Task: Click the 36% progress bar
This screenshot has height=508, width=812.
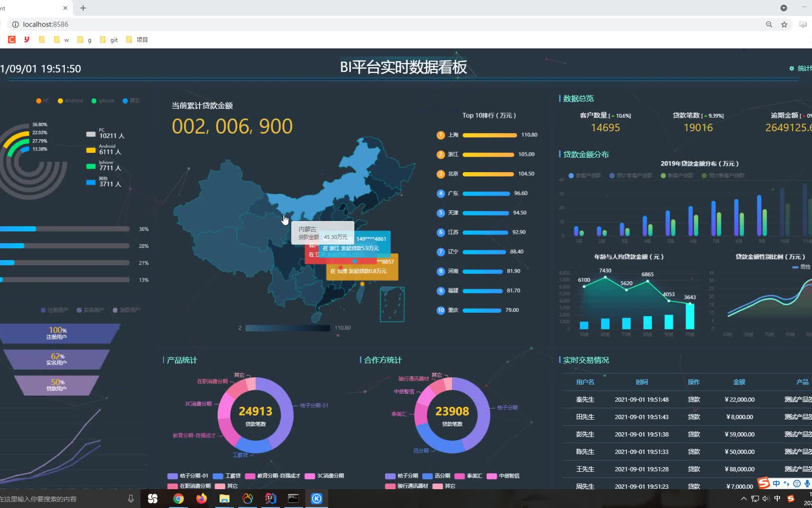Action: pos(65,229)
